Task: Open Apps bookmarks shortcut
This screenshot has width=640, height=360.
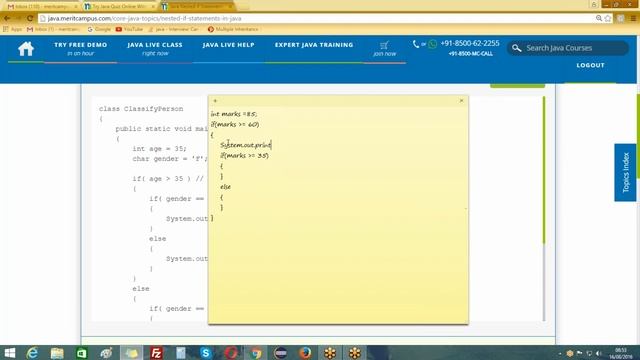Action: click(12, 29)
